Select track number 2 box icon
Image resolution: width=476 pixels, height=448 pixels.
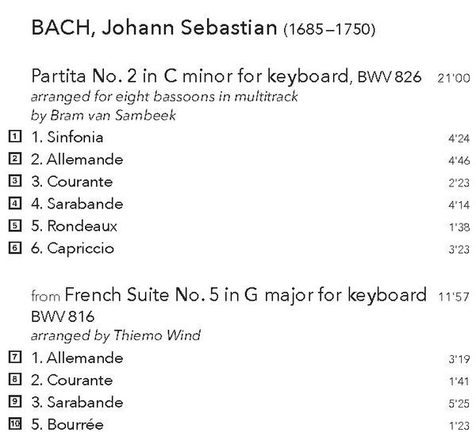[x=15, y=159]
